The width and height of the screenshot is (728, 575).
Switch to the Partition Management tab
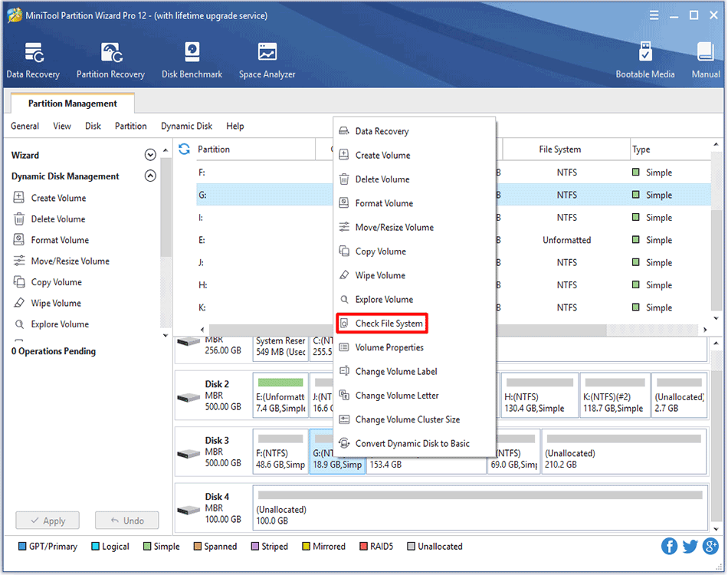coord(72,103)
